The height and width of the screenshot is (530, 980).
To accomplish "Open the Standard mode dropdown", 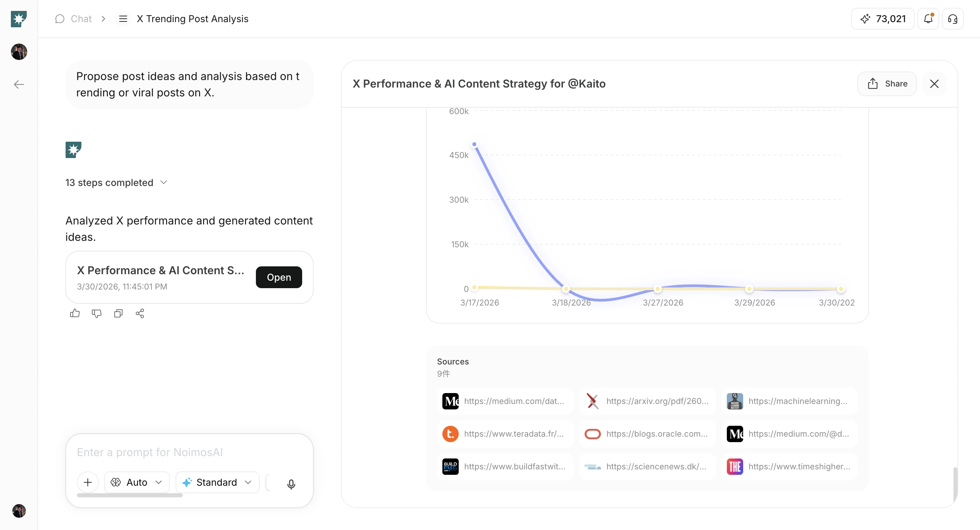I will pyautogui.click(x=217, y=482).
